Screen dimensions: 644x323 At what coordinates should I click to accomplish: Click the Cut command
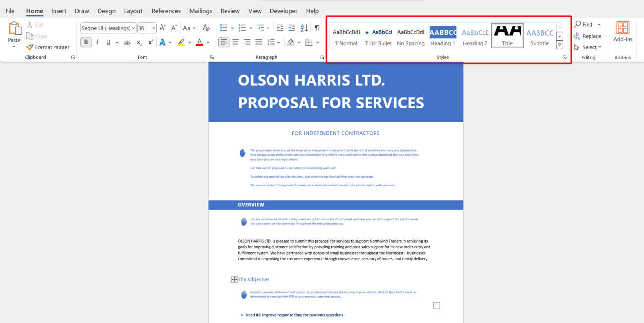[x=35, y=24]
